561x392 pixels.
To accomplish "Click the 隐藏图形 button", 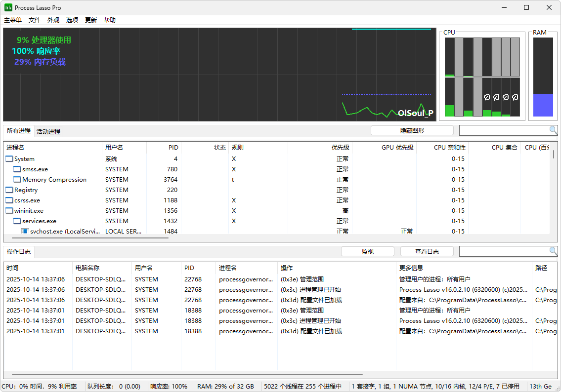I will coord(412,130).
